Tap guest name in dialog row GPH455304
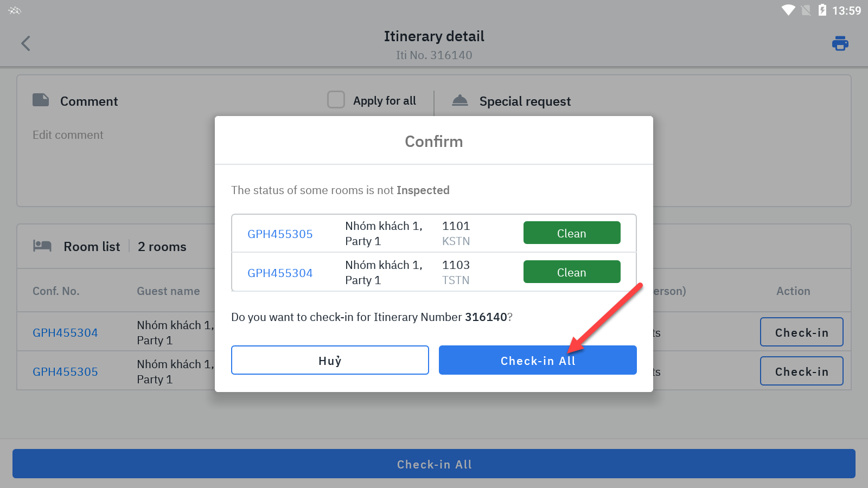Viewport: 868px width, 488px height. coord(384,273)
